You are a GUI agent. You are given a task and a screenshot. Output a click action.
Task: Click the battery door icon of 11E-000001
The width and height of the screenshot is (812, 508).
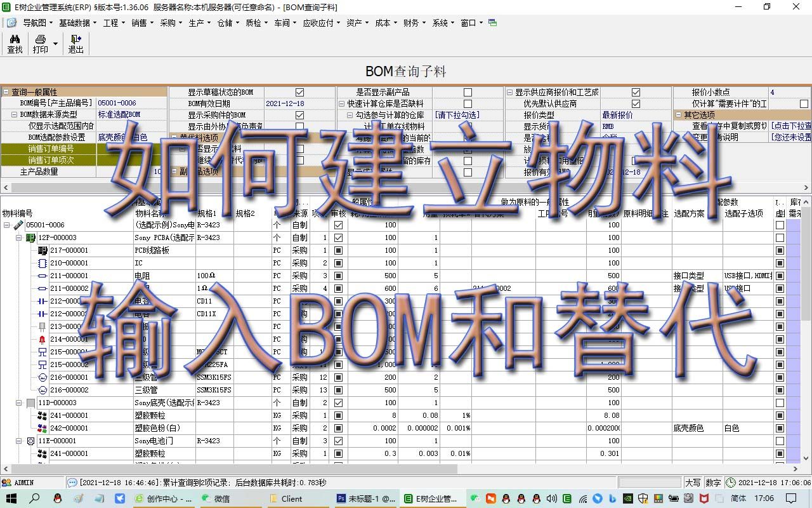point(30,441)
